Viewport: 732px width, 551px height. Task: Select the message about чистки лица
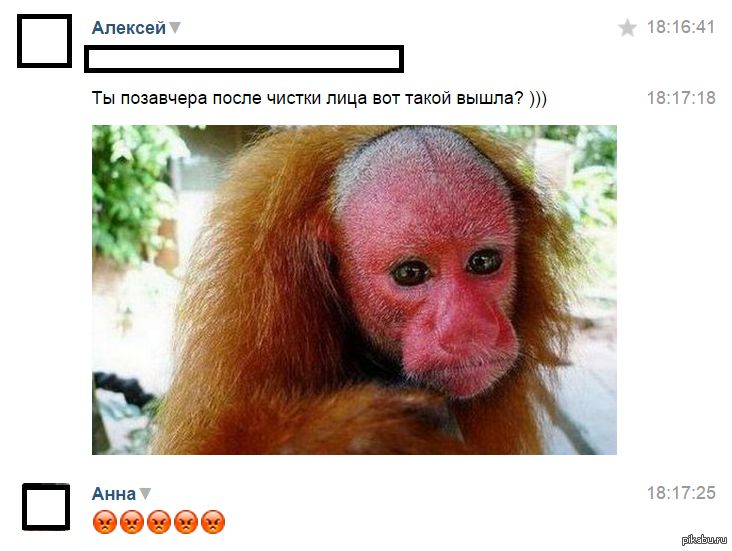[319, 99]
